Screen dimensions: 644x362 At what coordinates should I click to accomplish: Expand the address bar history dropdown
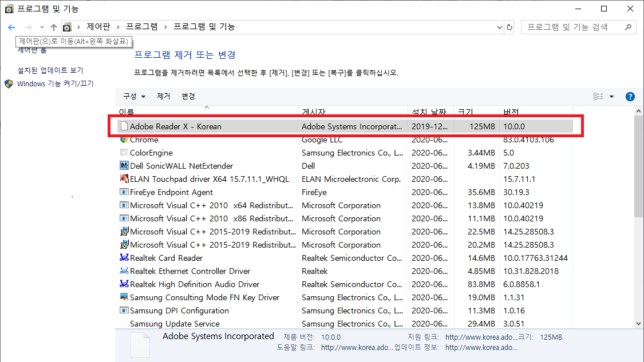click(499, 27)
